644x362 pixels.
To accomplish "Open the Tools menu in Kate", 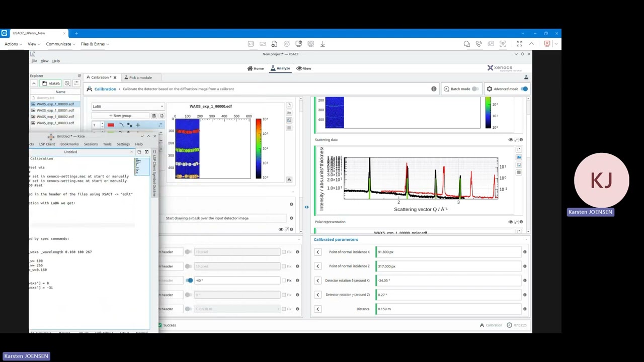I will tap(107, 144).
